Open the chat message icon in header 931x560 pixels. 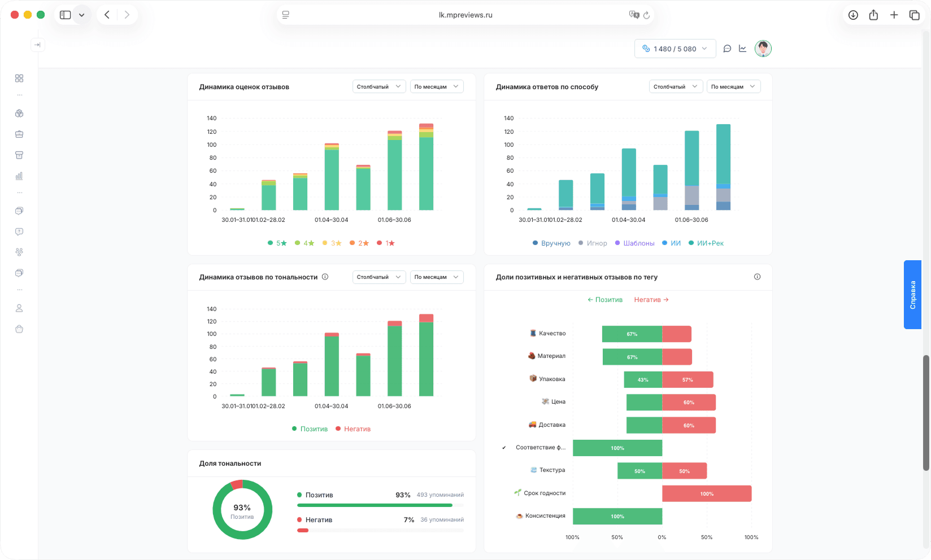coord(728,49)
